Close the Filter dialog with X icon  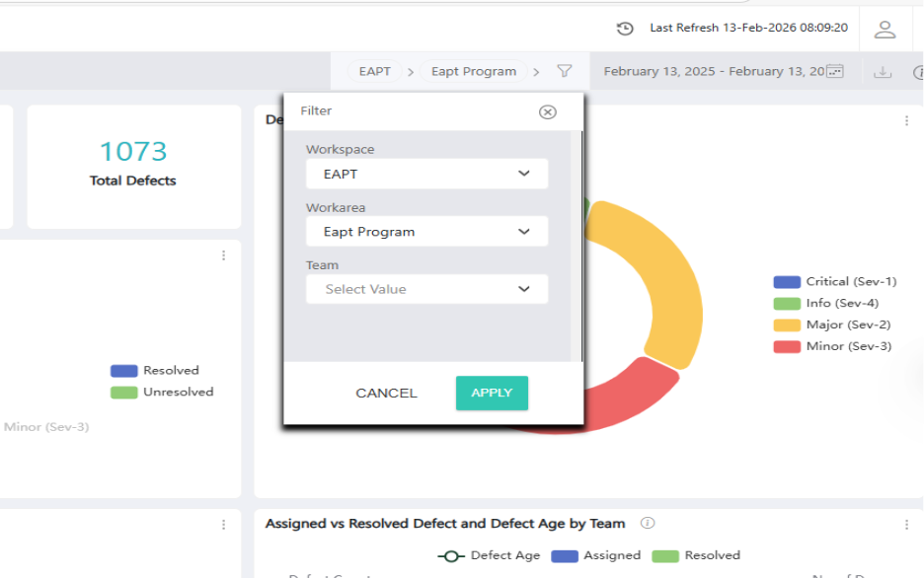point(548,111)
